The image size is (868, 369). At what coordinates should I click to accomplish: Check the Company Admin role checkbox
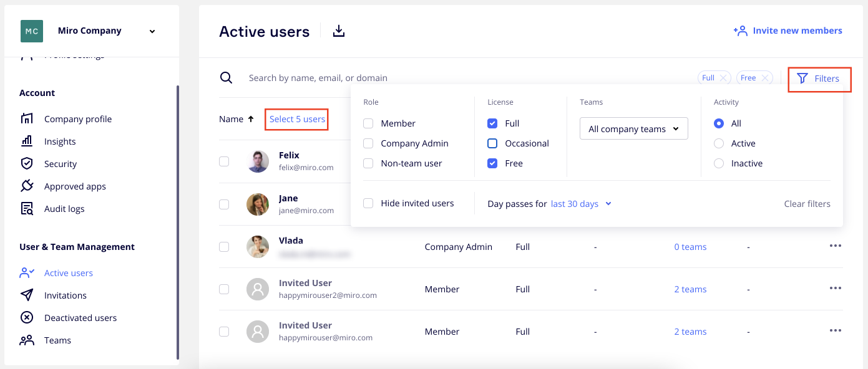click(x=369, y=143)
